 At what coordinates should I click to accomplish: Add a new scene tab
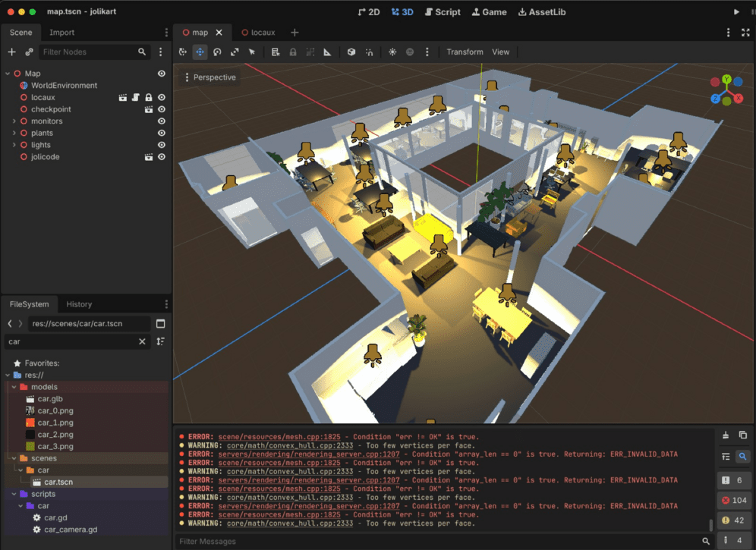pyautogui.click(x=295, y=33)
